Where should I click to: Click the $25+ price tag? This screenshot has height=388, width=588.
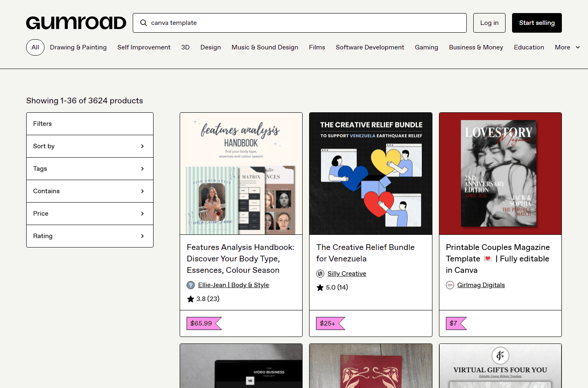click(330, 323)
